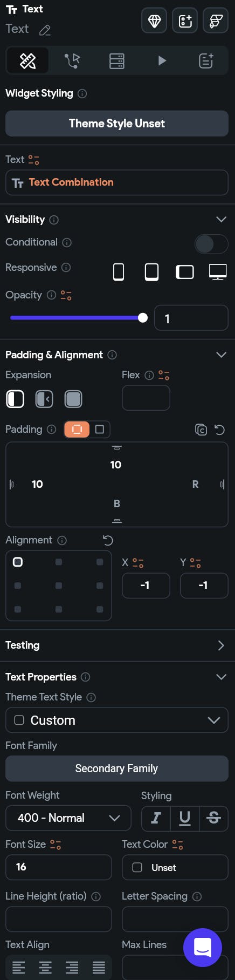Toggle phone responsive visibility icon
This screenshot has height=980, width=235.
click(x=119, y=272)
